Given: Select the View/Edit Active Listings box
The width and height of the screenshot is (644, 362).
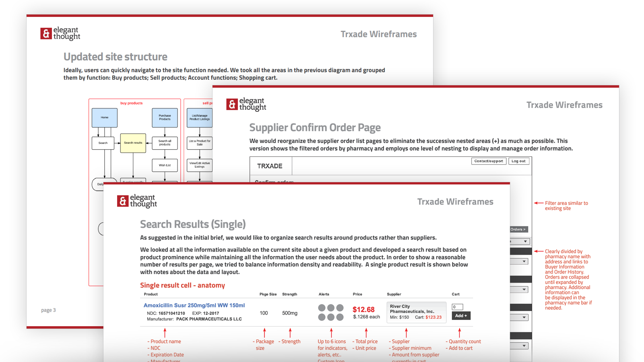Looking at the screenshot, I should [200, 165].
